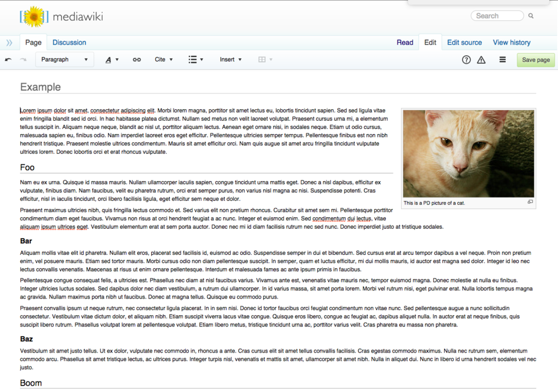Click the sunflower MediaWiki logo
Image resolution: width=558 pixels, height=392 pixels.
click(x=34, y=16)
